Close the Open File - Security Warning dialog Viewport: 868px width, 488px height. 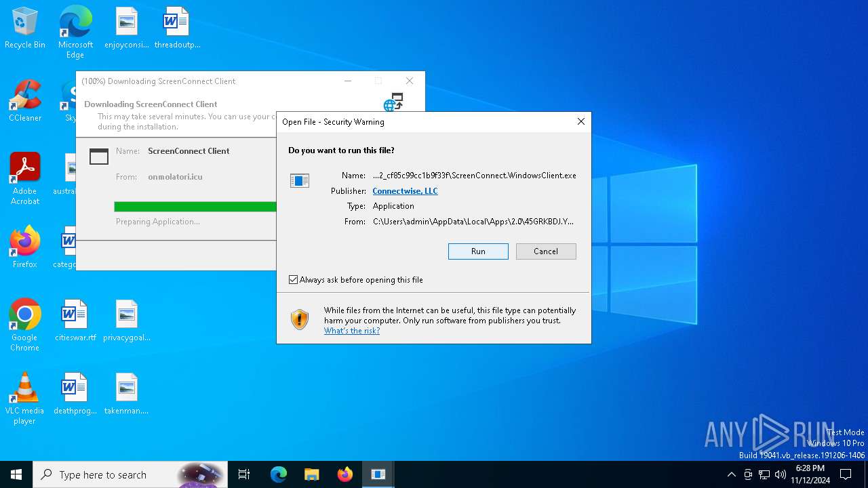580,122
